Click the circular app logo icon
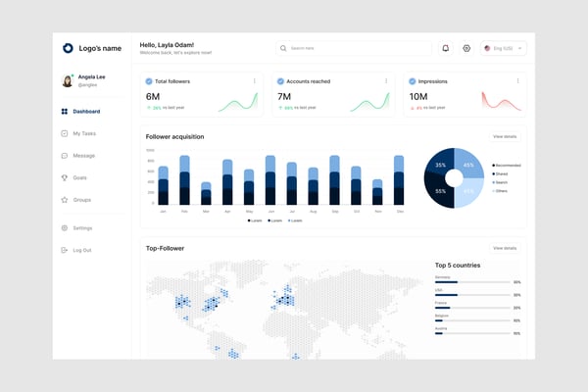The image size is (588, 392). [68, 48]
